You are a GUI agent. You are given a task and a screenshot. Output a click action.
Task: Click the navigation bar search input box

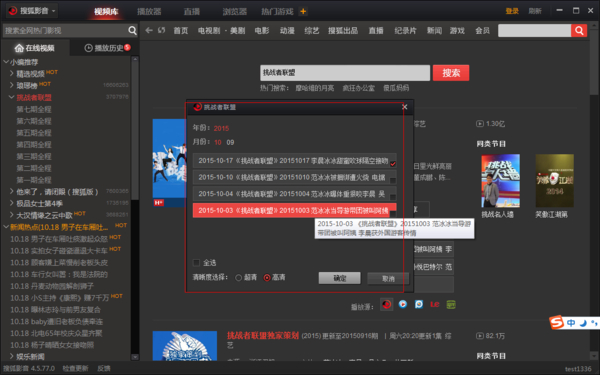point(534,31)
